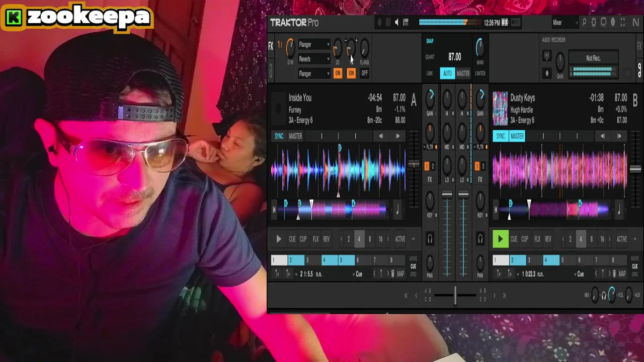Image resolution: width=644 pixels, height=362 pixels.
Task: Open Reverb effect dropdown
Action: [x=314, y=59]
